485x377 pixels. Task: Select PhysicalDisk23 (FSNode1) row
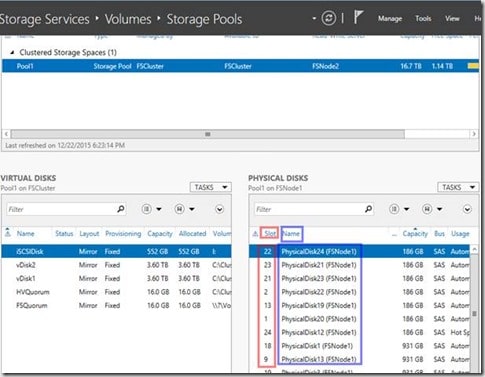(x=360, y=278)
